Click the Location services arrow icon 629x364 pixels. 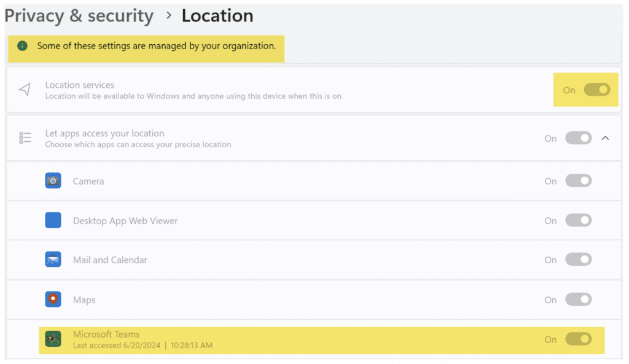25,90
